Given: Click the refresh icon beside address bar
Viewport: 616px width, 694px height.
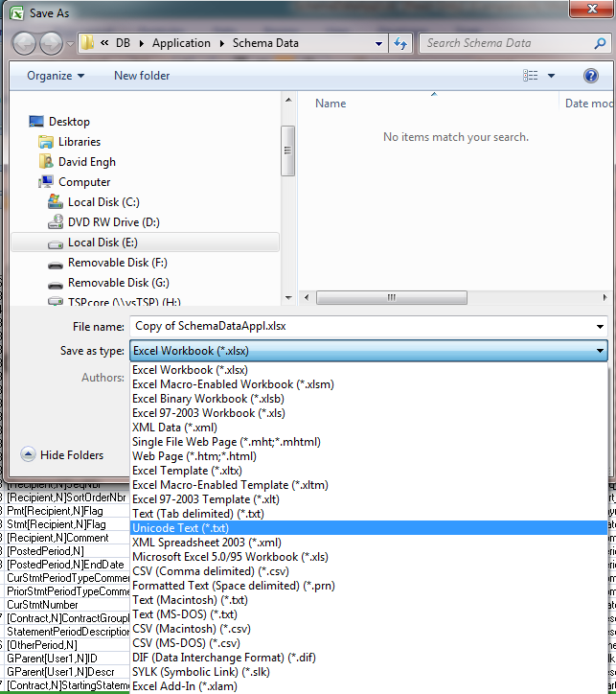Looking at the screenshot, I should pos(400,43).
